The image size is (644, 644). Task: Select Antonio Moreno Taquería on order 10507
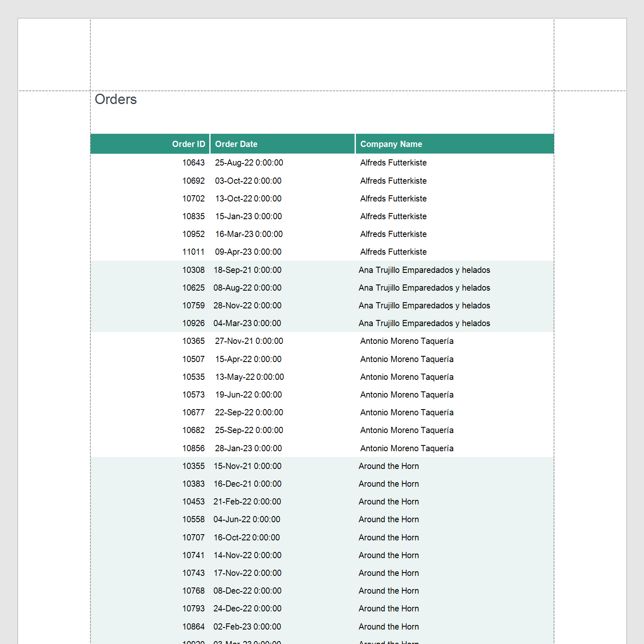click(406, 359)
